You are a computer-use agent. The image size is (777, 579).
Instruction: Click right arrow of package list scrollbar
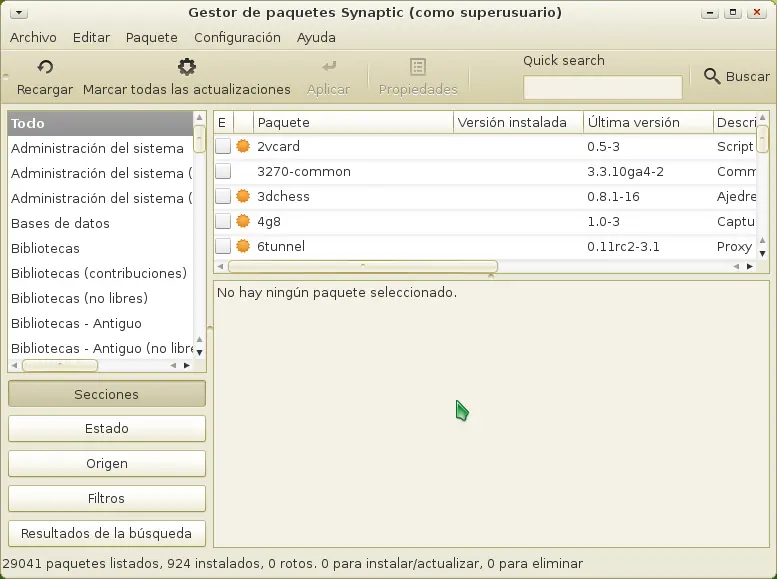[750, 266]
